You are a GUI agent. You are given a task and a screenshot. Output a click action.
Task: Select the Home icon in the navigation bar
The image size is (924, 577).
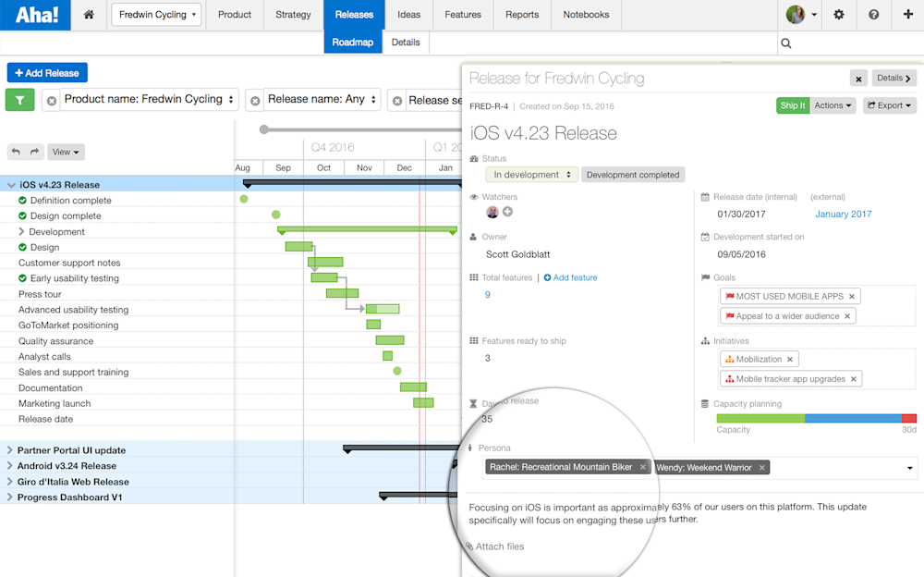click(88, 15)
